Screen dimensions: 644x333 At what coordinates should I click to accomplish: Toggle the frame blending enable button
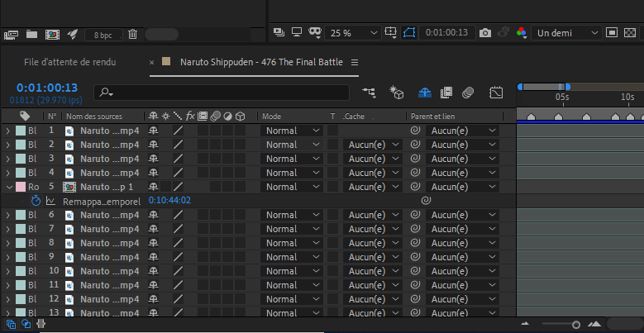pyautogui.click(x=446, y=93)
